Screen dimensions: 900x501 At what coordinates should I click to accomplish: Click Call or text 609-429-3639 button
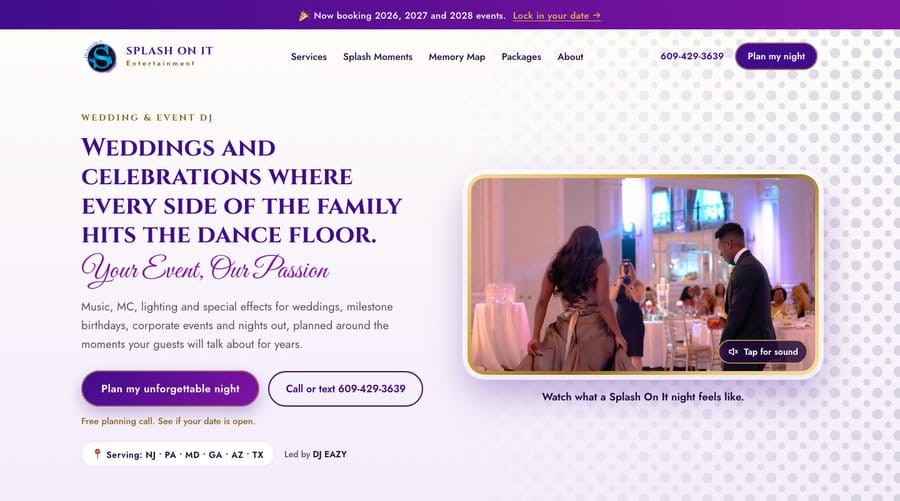click(346, 389)
